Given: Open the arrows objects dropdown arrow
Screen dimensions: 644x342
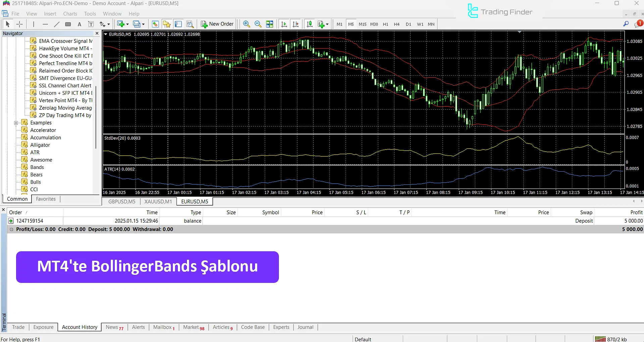Looking at the screenshot, I should 108,24.
